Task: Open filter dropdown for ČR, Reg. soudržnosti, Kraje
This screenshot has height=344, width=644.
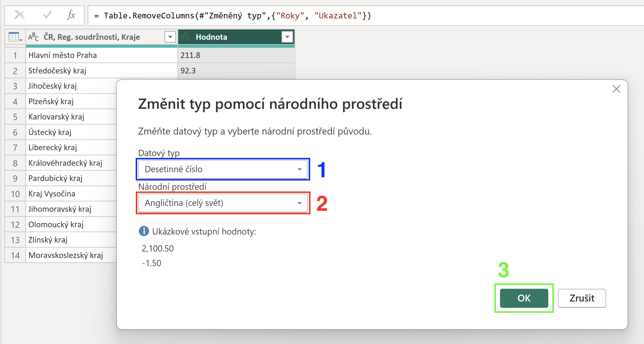Action: pyautogui.click(x=170, y=37)
